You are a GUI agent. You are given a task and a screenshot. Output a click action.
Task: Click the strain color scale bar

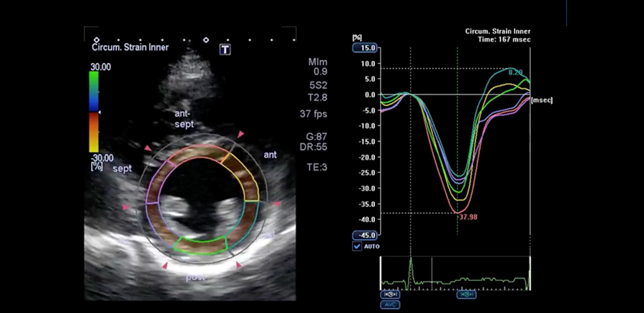(94, 111)
